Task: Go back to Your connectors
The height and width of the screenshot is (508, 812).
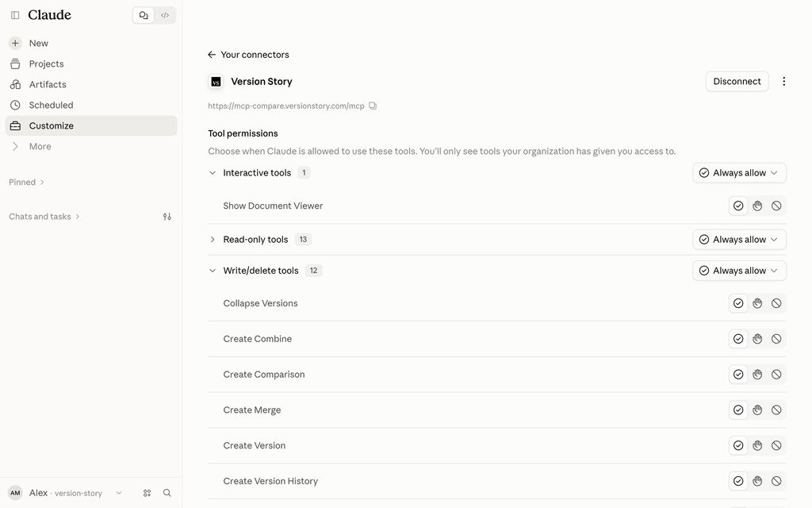Action: click(248, 55)
